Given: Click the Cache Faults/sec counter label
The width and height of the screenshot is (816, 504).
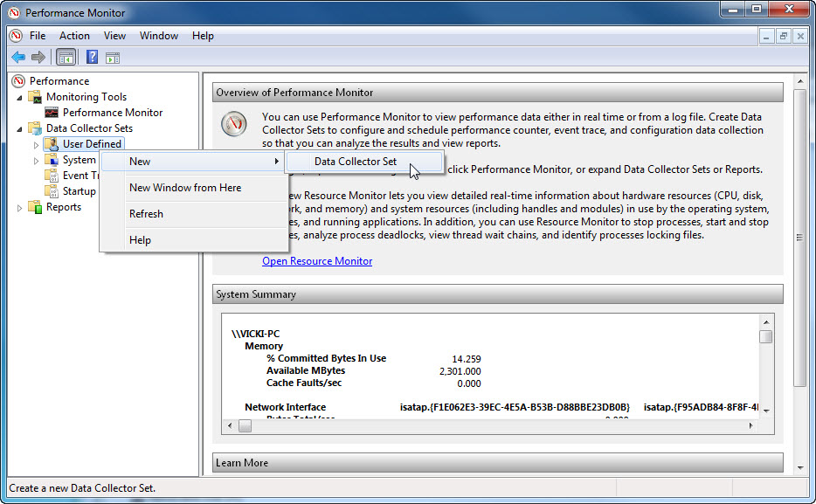Looking at the screenshot, I should [x=304, y=383].
